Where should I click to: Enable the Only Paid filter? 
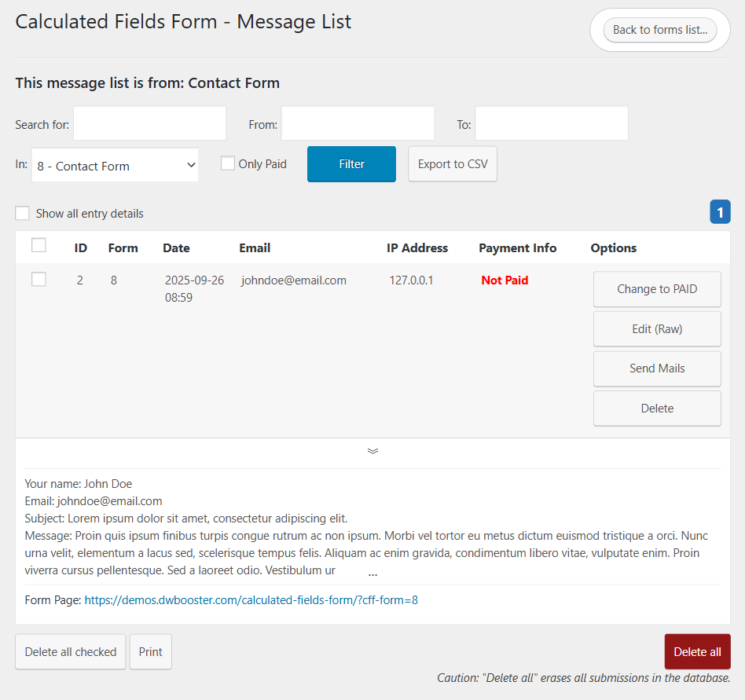227,163
